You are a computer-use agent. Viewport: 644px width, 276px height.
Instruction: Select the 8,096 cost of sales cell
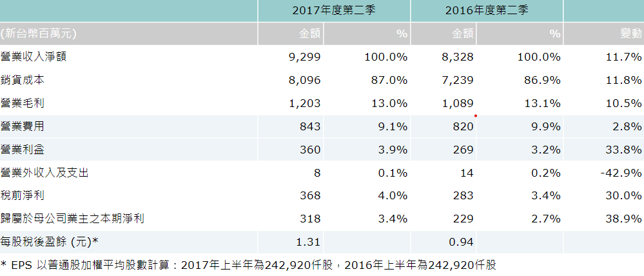[x=305, y=80]
